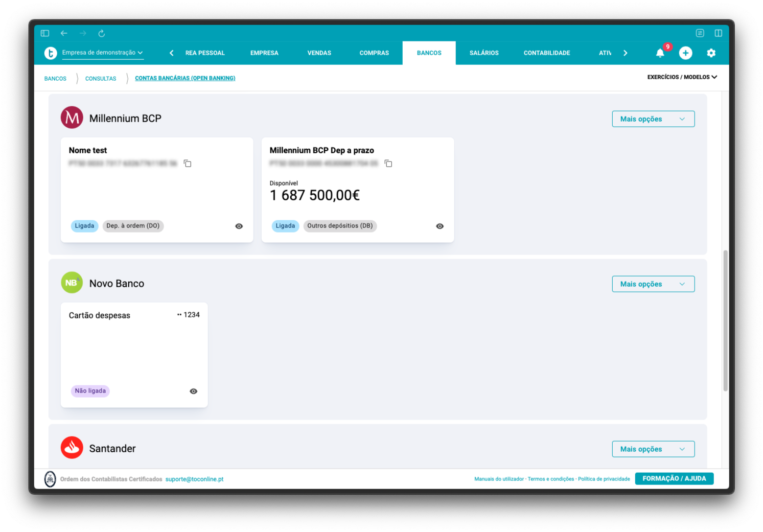Expand Mais opções for Millennium BCP
This screenshot has width=763, height=532.
click(653, 119)
